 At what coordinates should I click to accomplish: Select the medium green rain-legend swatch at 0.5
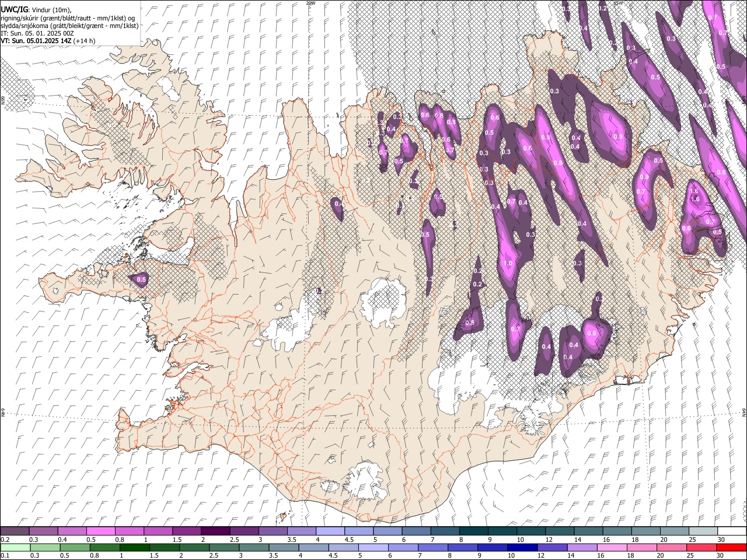point(75,547)
